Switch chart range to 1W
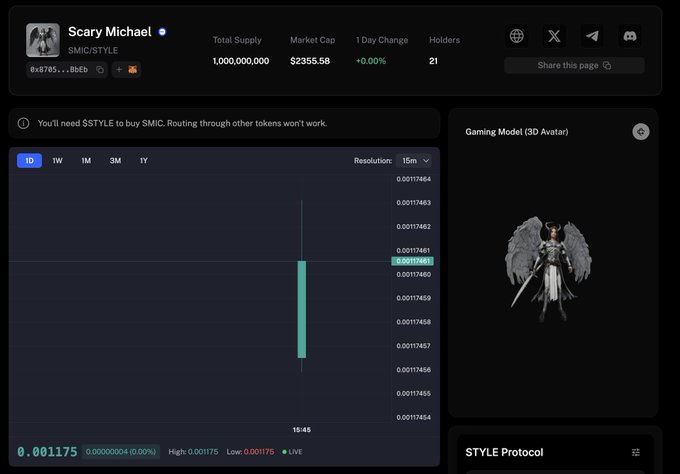The height and width of the screenshot is (474, 680). [58, 160]
